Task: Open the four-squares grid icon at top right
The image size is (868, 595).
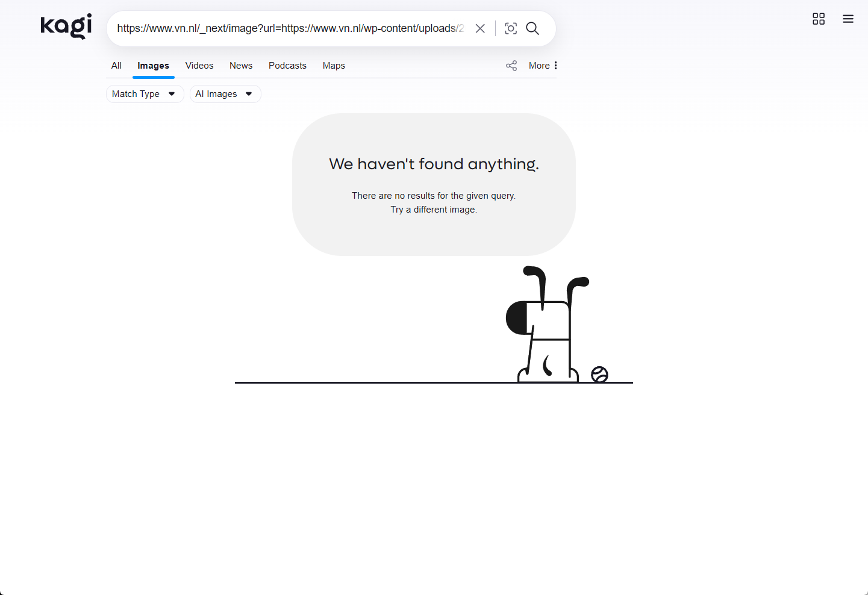Action: pyautogui.click(x=818, y=19)
